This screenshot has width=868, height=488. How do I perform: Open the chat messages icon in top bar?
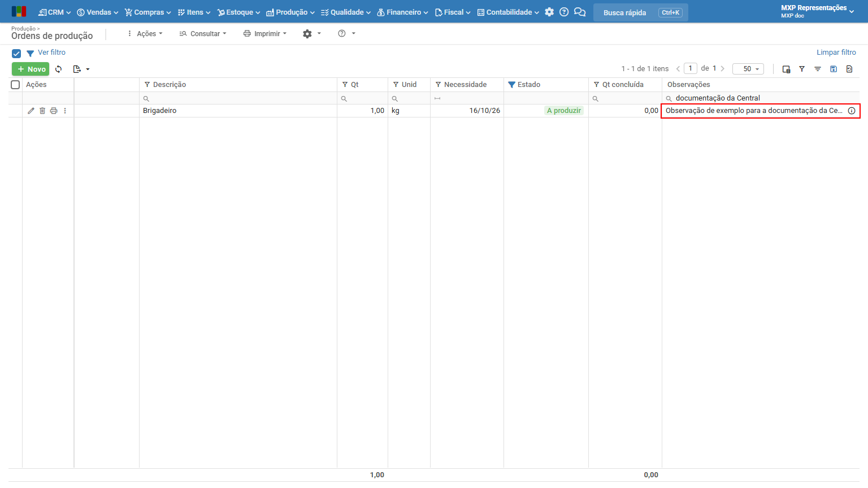pos(580,12)
